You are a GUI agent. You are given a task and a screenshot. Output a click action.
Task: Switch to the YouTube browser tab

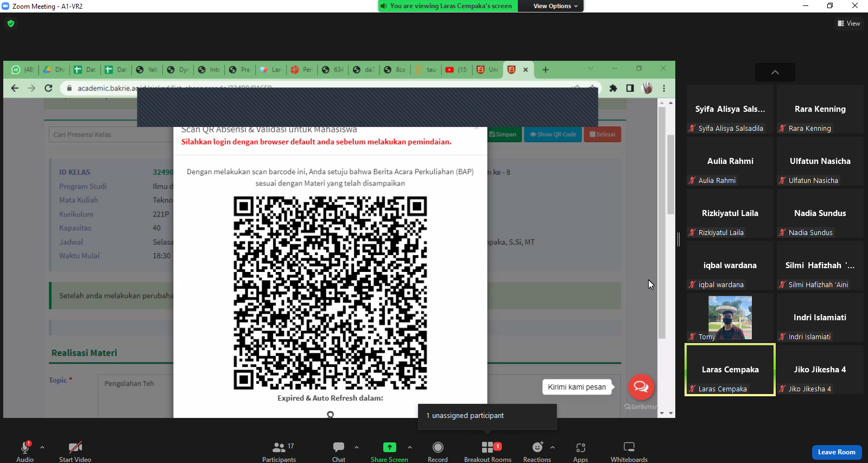coord(456,69)
